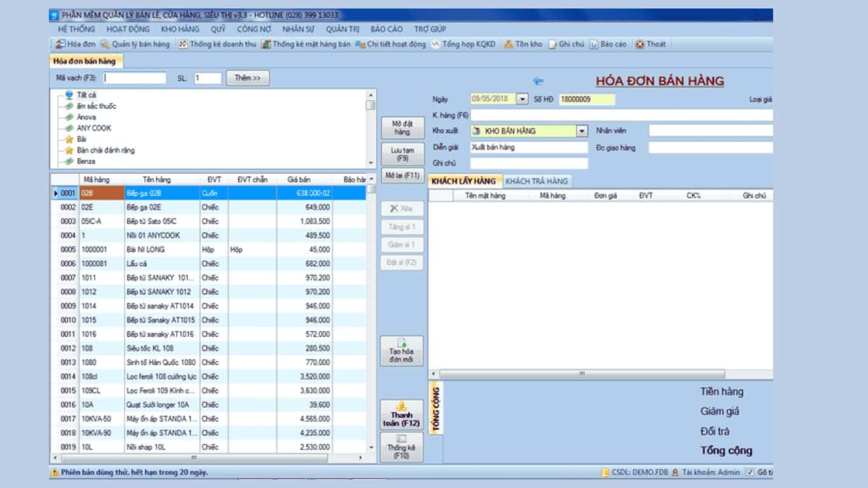Click the Thống kê (F10) button

tap(402, 447)
